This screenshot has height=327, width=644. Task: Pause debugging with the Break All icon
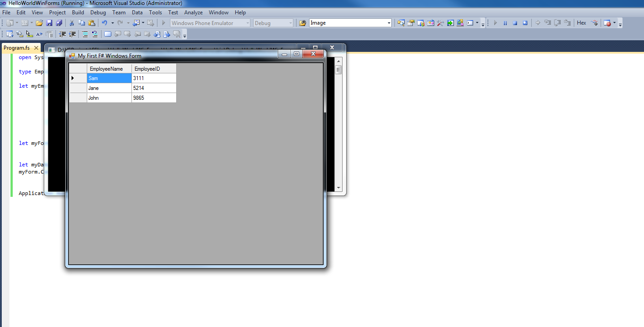505,22
